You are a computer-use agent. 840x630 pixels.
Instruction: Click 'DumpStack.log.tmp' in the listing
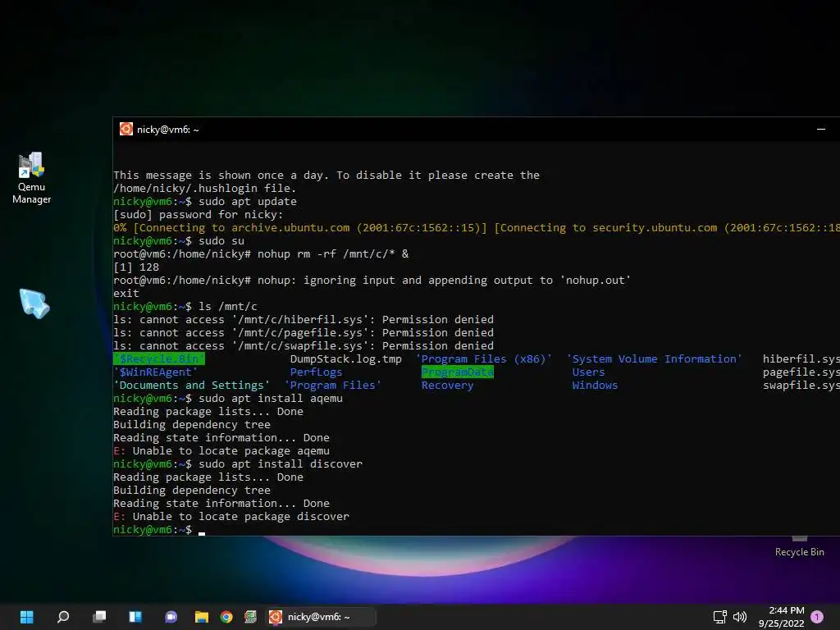point(345,359)
